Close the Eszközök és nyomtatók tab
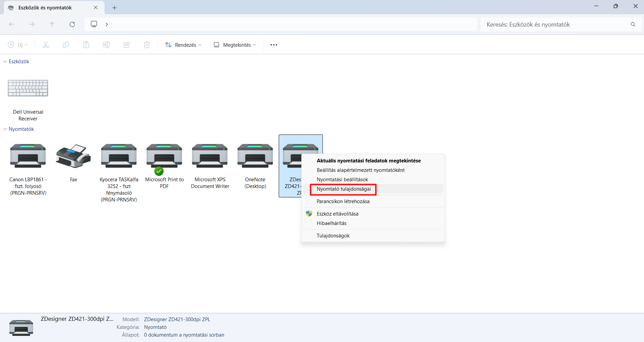Viewport: 644px width, 342px height. (x=96, y=7)
